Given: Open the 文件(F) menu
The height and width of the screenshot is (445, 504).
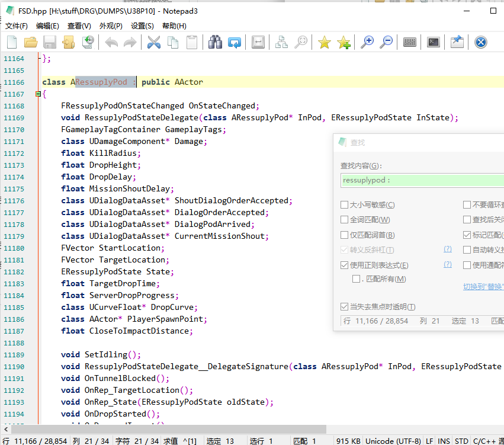Looking at the screenshot, I should tap(17, 26).
